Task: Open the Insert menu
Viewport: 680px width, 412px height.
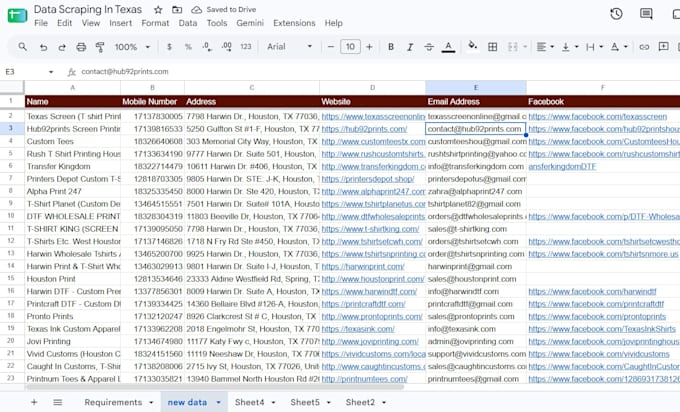Action: pos(120,23)
